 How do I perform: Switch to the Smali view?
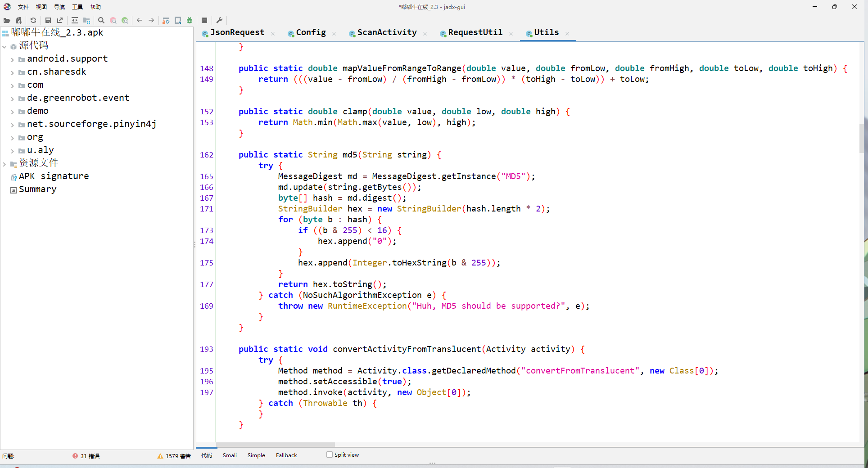pos(230,455)
